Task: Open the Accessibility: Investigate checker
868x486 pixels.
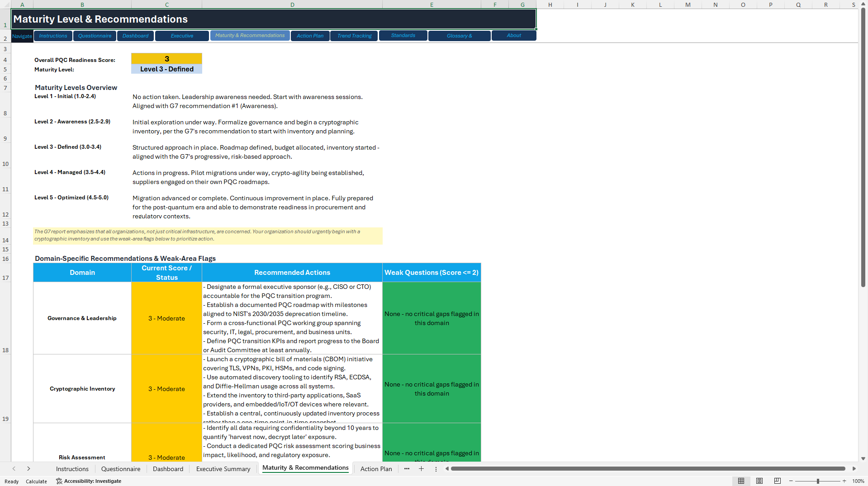Action: 89,481
